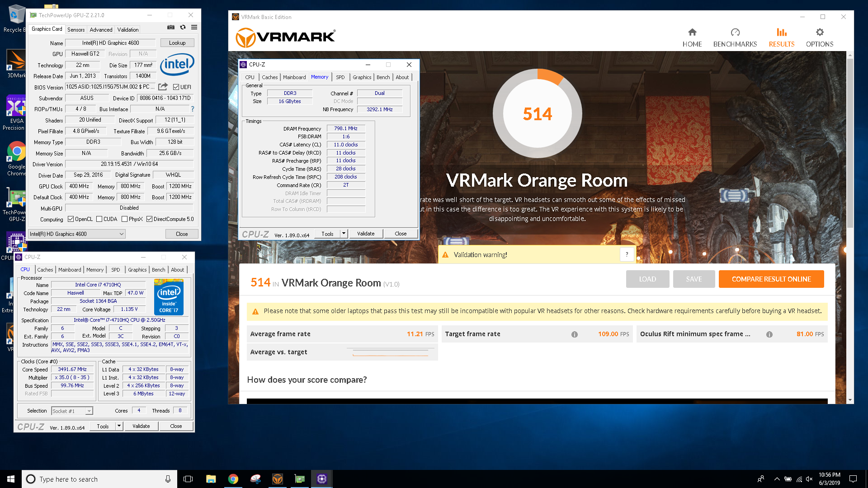Open Bench tab in lower CPU-Z window
The height and width of the screenshot is (488, 868).
click(158, 270)
